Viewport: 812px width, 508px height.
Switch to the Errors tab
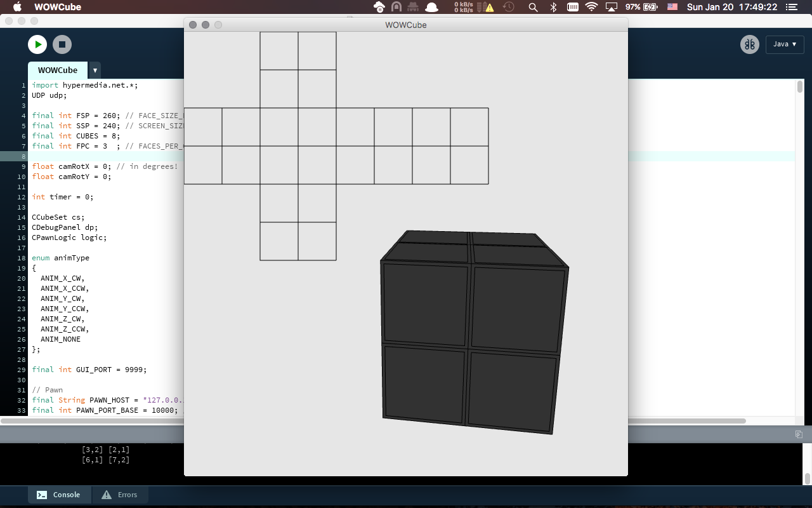[x=120, y=495]
